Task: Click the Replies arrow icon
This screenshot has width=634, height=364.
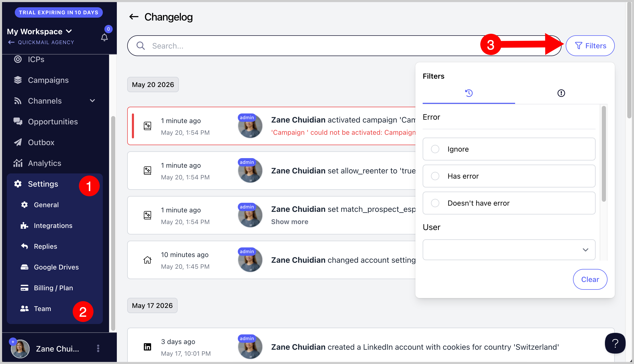Action: coord(24,246)
